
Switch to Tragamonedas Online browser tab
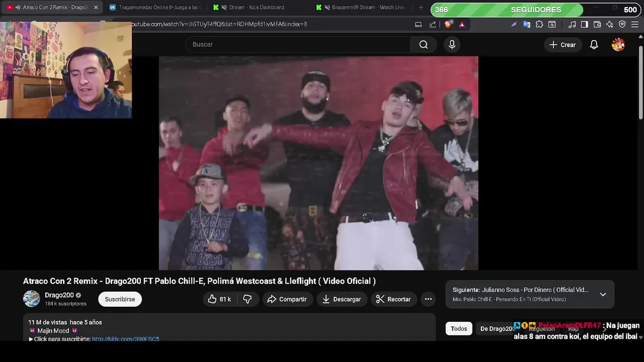pyautogui.click(x=156, y=8)
